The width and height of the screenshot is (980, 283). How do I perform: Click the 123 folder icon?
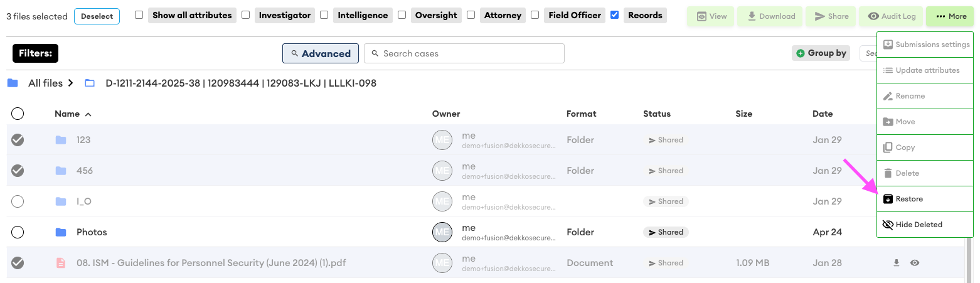pos(61,140)
